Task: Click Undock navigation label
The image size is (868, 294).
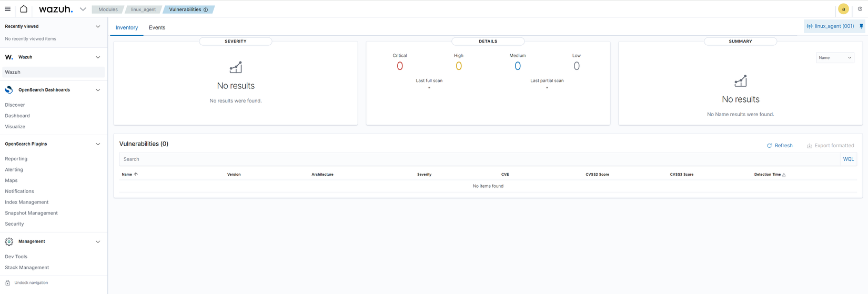Action: pyautogui.click(x=31, y=283)
